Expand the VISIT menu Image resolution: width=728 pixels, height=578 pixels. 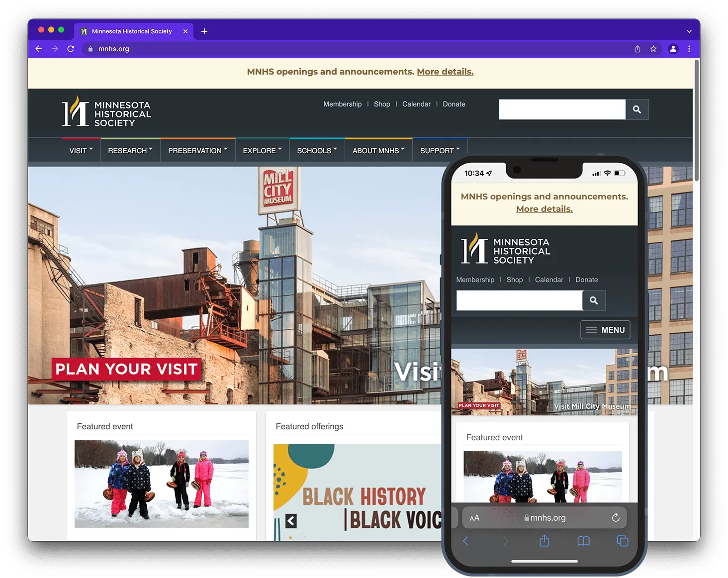[x=81, y=150]
